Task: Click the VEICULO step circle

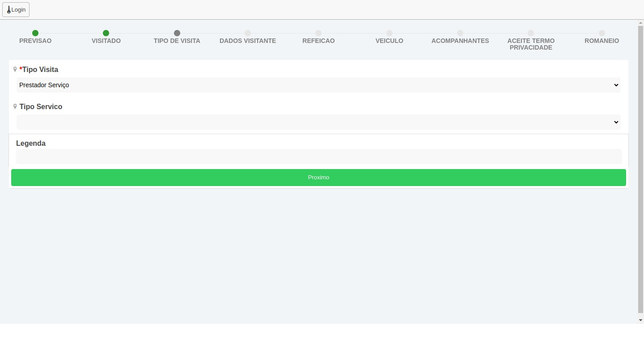Action: (390, 33)
